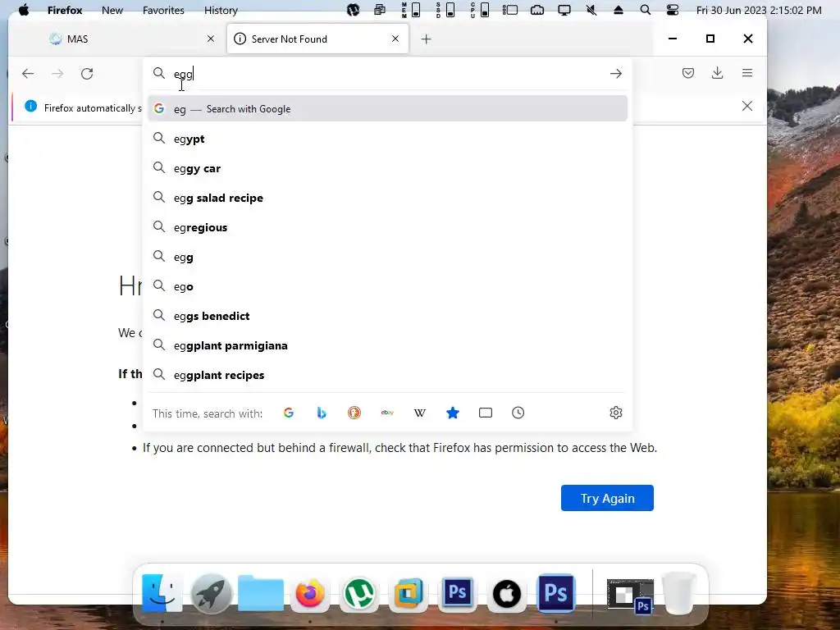Open the New menu in the menu bar
840x630 pixels.
[x=112, y=10]
